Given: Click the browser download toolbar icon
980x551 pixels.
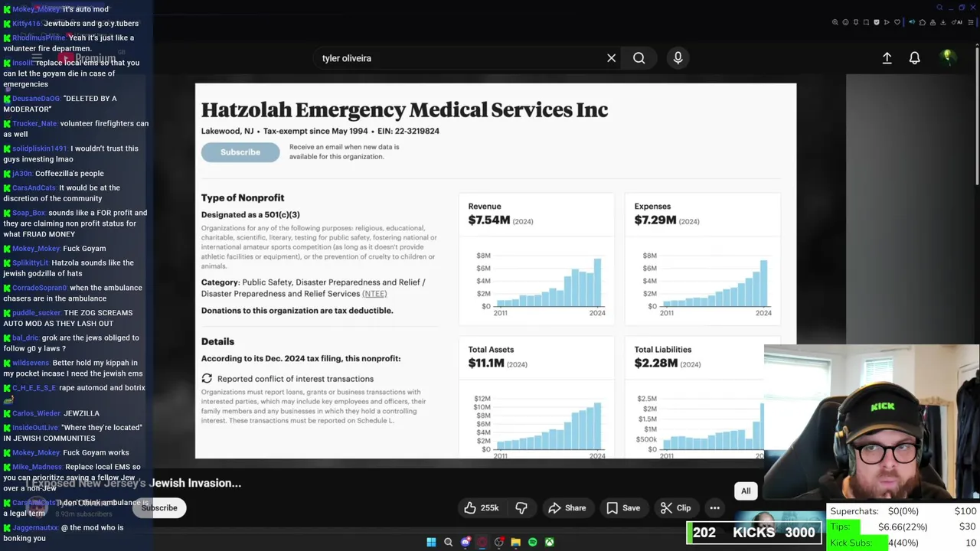Looking at the screenshot, I should (x=942, y=22).
